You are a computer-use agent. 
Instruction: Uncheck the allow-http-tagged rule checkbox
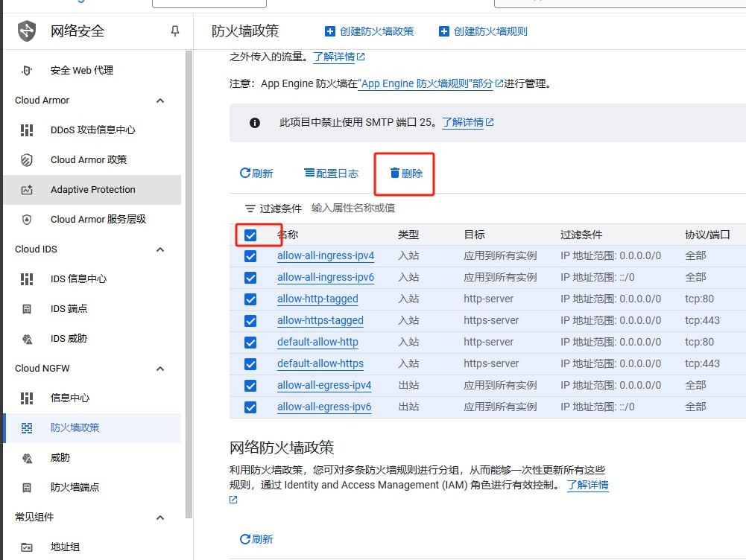point(250,299)
